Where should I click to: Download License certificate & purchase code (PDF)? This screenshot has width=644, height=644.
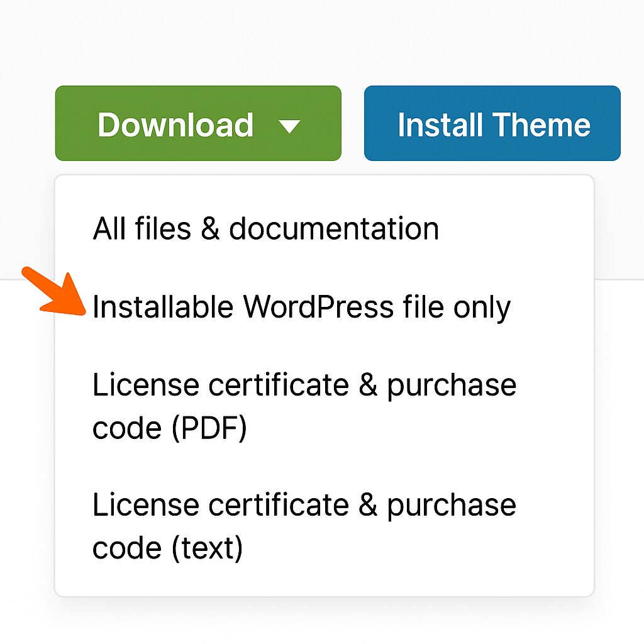[x=304, y=407]
